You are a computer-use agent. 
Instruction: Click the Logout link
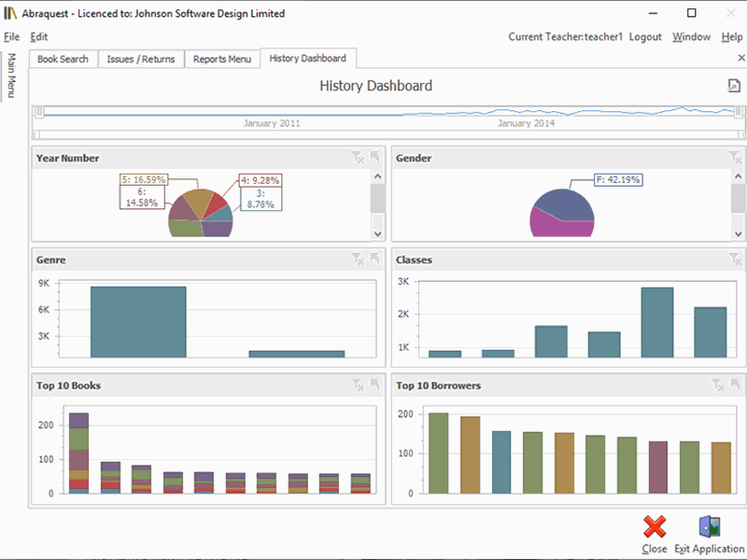645,36
